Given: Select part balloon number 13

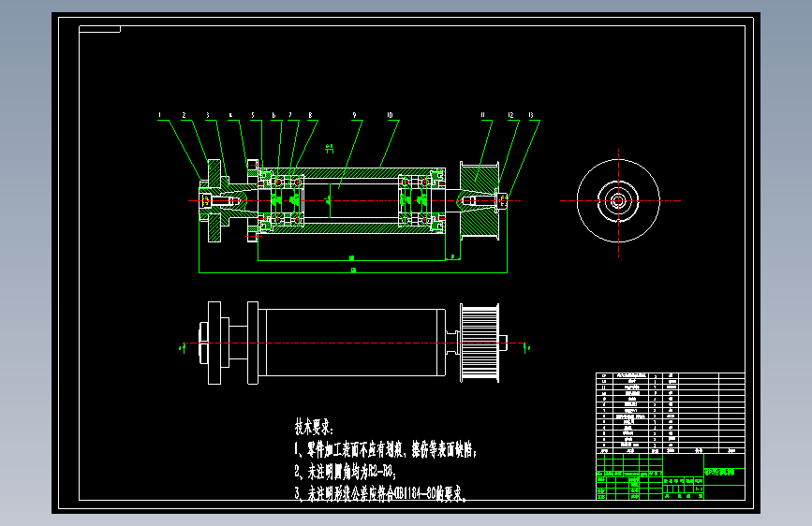Looking at the screenshot, I should [531, 115].
